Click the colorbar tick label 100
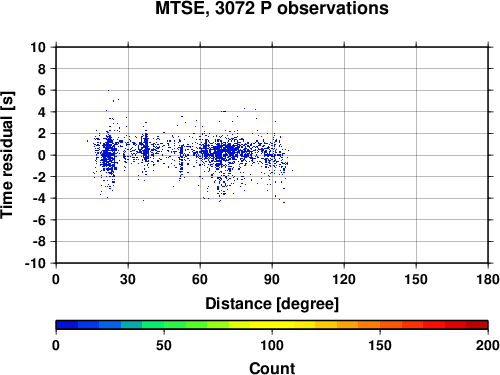 tap(272, 345)
